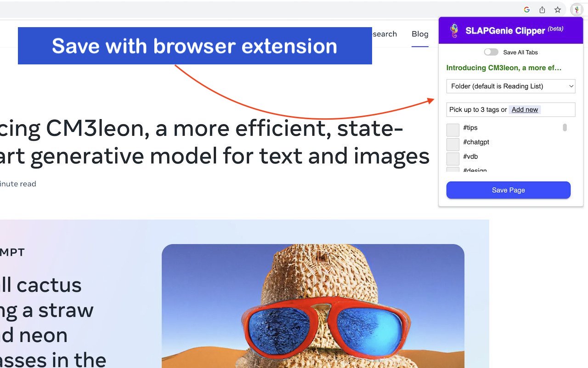Switch to the Blog tab
This screenshot has width=588, height=368.
pos(420,34)
